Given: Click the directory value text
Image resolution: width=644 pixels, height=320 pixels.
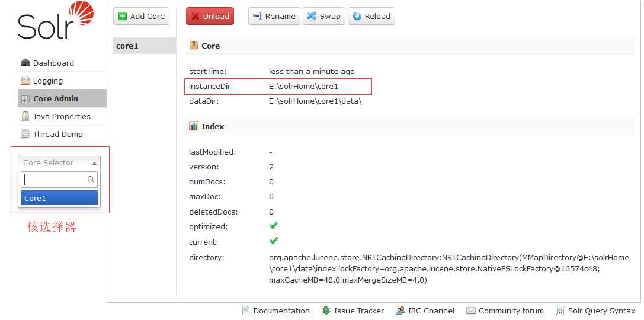Looking at the screenshot, I should [449, 268].
